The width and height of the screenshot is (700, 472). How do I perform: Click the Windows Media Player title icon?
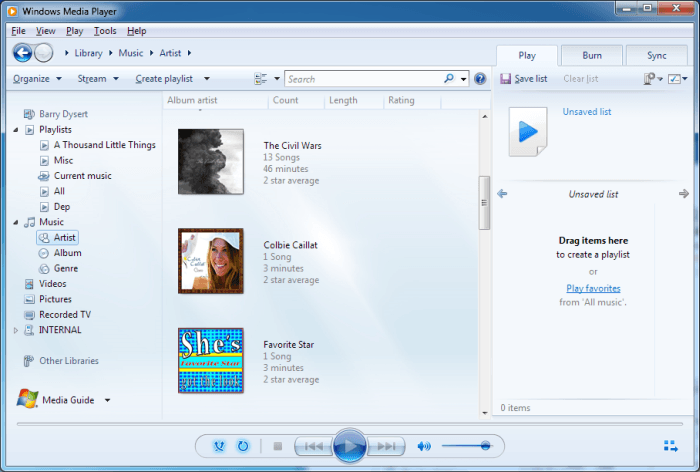[x=12, y=11]
